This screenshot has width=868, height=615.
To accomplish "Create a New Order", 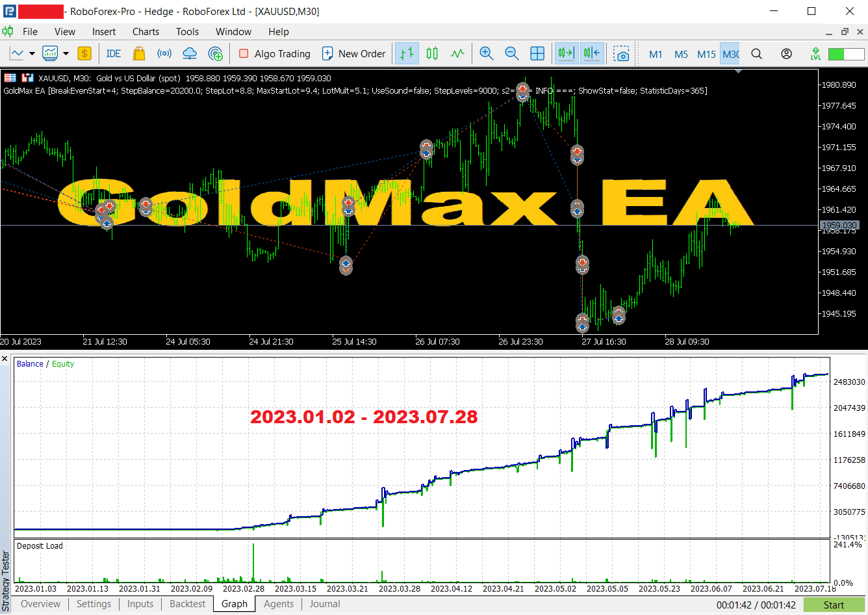I will (x=354, y=53).
